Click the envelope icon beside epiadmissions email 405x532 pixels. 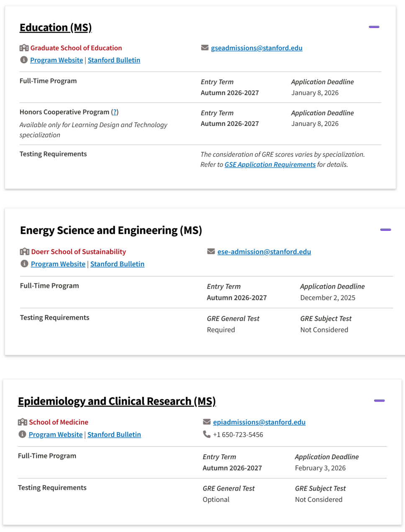pyautogui.click(x=207, y=422)
